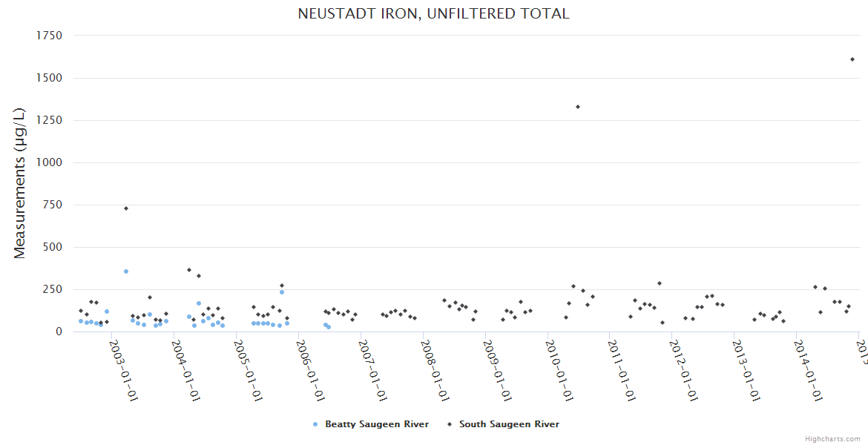Select the highest South Saugeen point near 1600
This screenshot has height=445, width=868.
pos(852,59)
